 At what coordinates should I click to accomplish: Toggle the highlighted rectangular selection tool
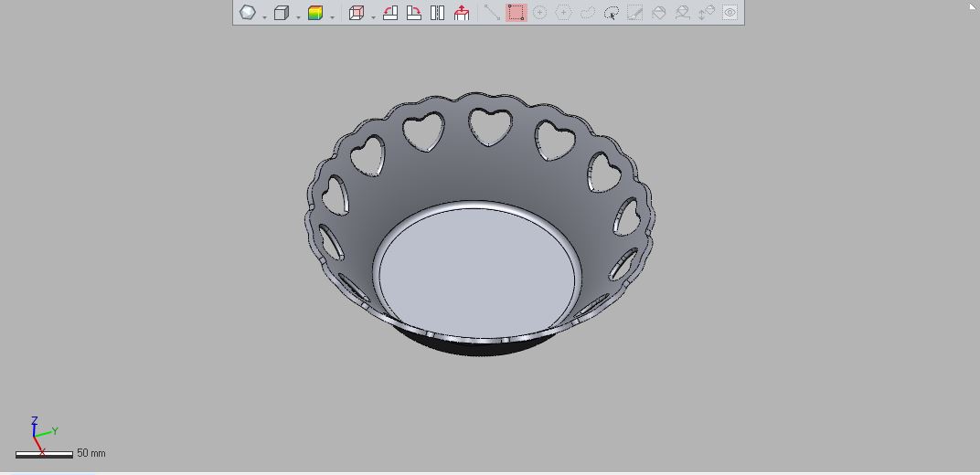click(x=517, y=13)
